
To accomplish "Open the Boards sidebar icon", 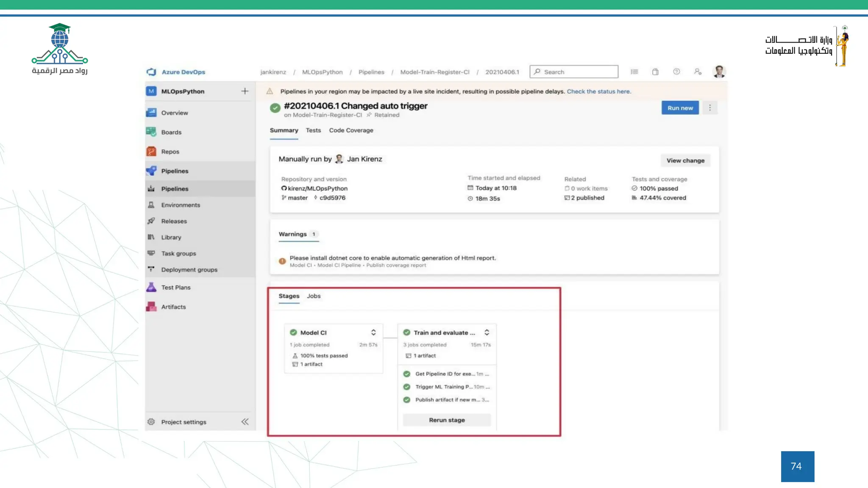I will click(151, 132).
